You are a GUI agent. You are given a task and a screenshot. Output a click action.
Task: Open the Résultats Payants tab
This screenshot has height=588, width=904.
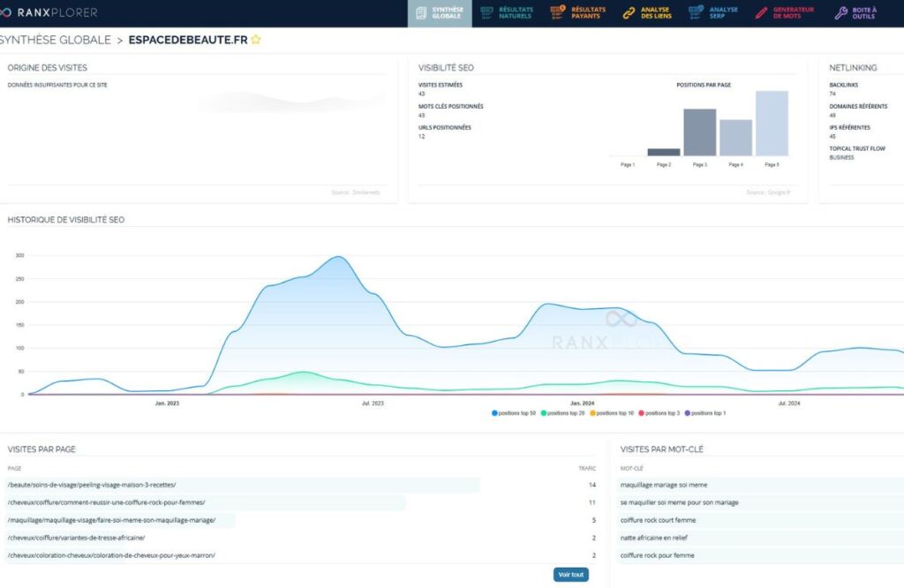click(x=578, y=13)
